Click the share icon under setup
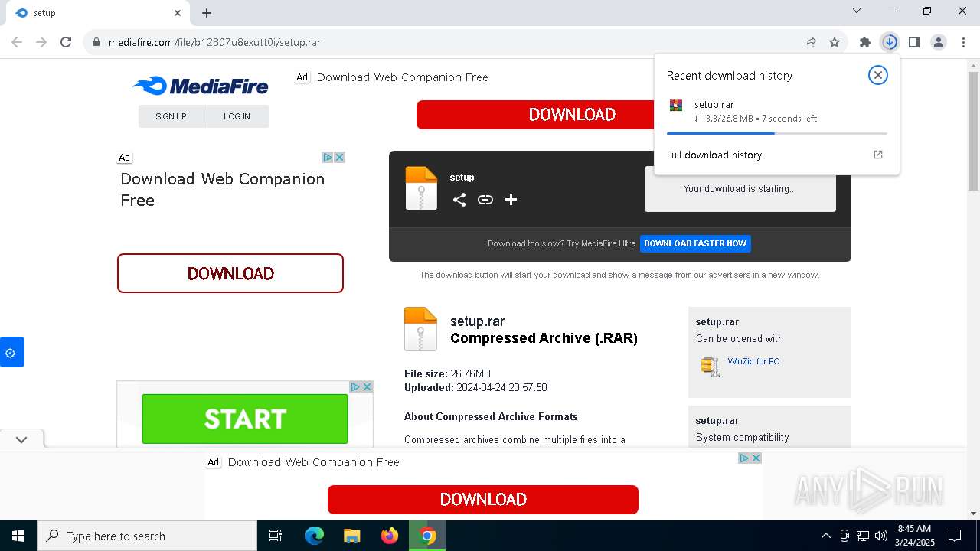The width and height of the screenshot is (980, 551). pos(459,200)
